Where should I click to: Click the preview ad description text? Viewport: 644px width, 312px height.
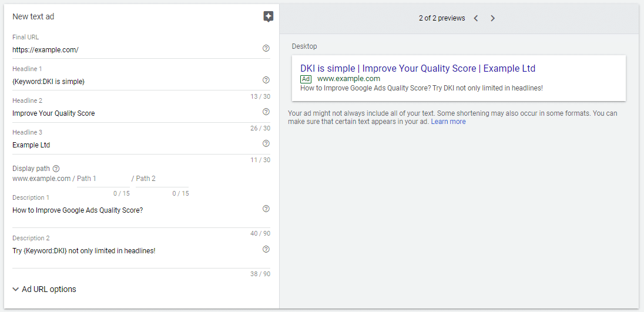point(422,88)
